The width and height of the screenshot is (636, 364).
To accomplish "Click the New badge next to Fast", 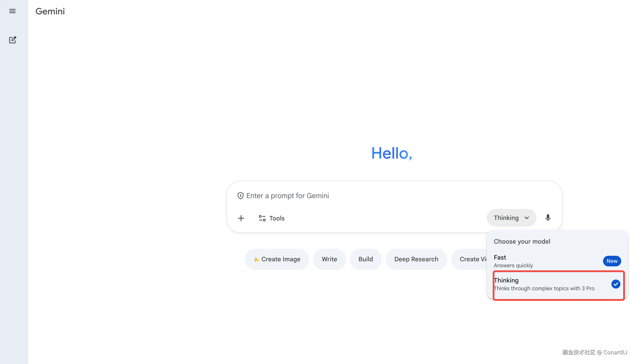I will (x=612, y=261).
